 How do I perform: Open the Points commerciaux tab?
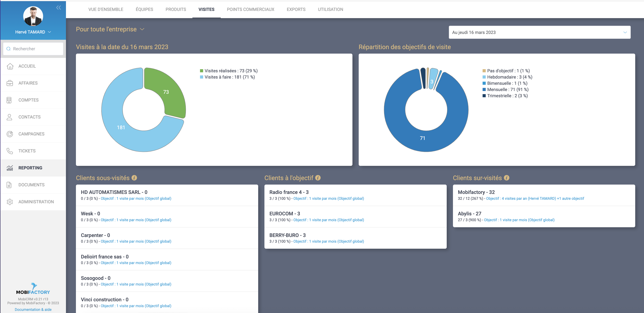(x=250, y=10)
